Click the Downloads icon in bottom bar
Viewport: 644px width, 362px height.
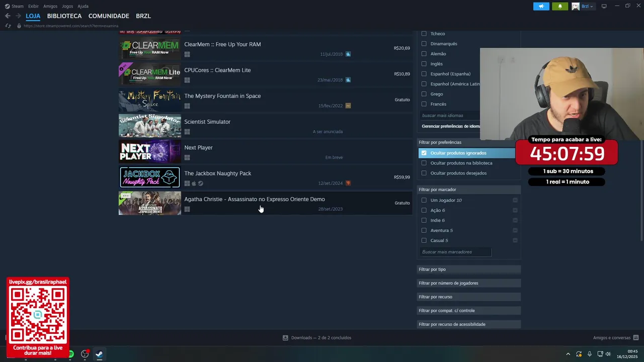point(285,338)
